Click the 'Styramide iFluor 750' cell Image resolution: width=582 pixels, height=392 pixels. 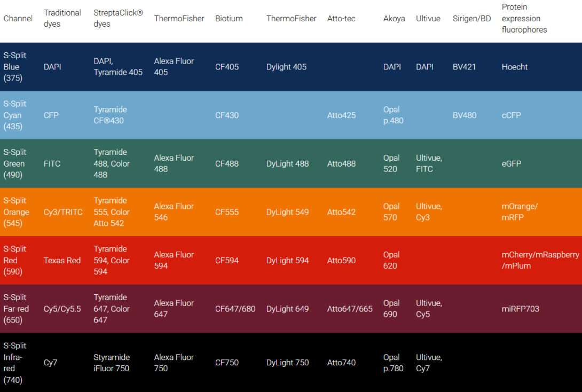pos(112,363)
